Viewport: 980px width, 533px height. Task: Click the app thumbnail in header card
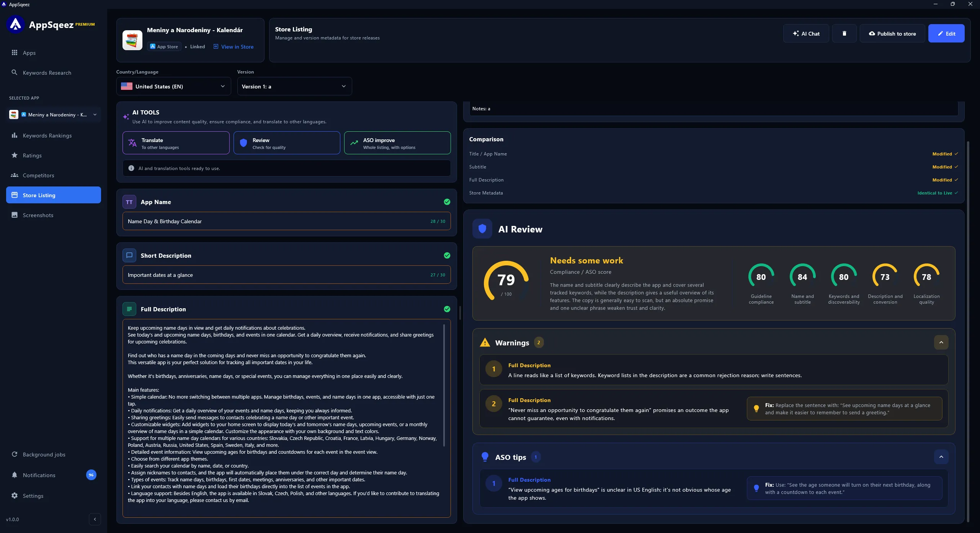132,40
